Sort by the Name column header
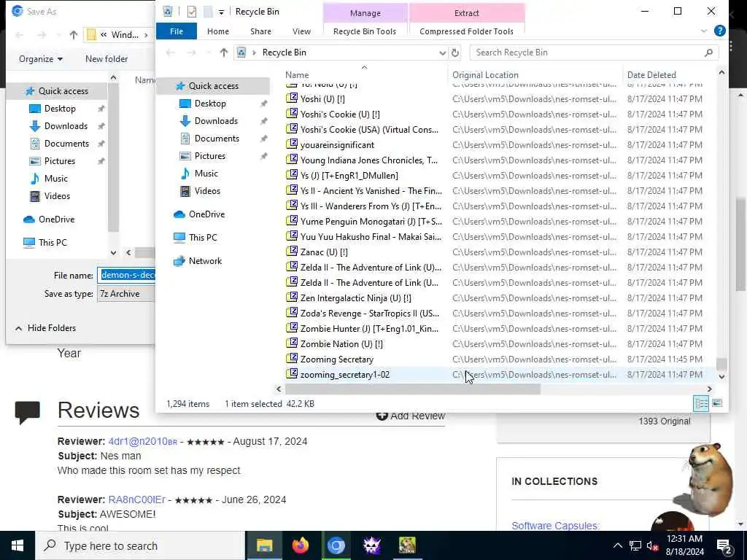Viewport: 747px width, 560px height. coord(297,75)
